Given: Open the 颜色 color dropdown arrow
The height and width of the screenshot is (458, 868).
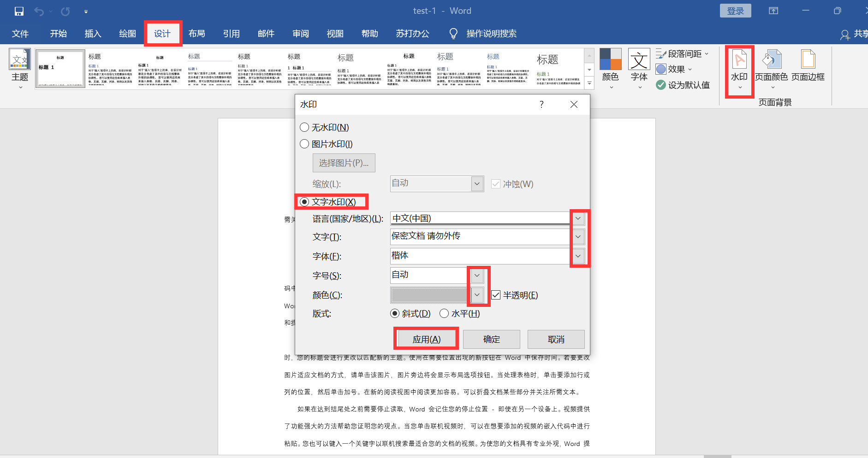Looking at the screenshot, I should point(477,294).
